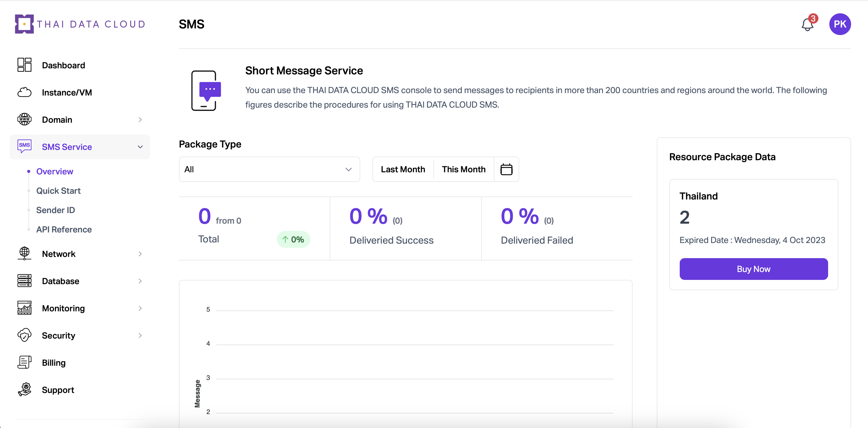Image resolution: width=868 pixels, height=428 pixels.
Task: Open the Sender ID submenu link
Action: pos(56,210)
